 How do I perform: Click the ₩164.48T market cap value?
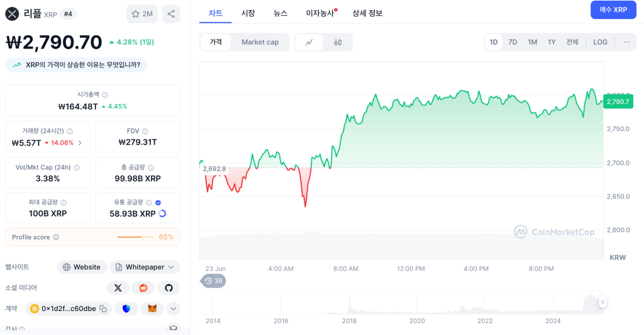coord(78,106)
